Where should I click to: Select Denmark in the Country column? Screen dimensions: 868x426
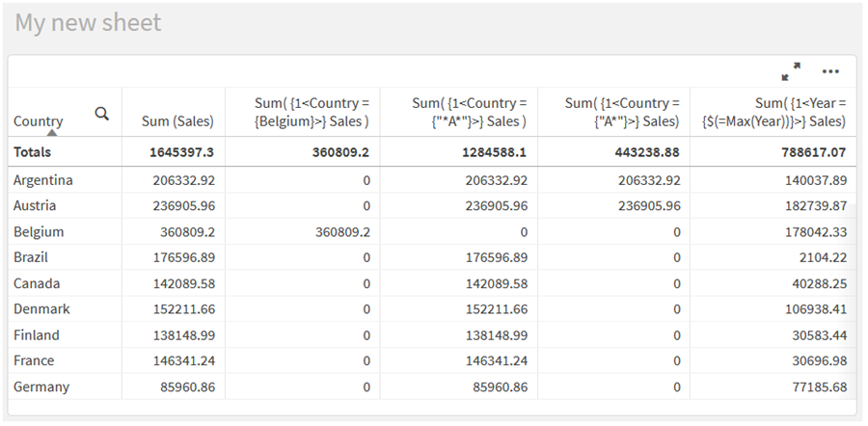point(41,309)
